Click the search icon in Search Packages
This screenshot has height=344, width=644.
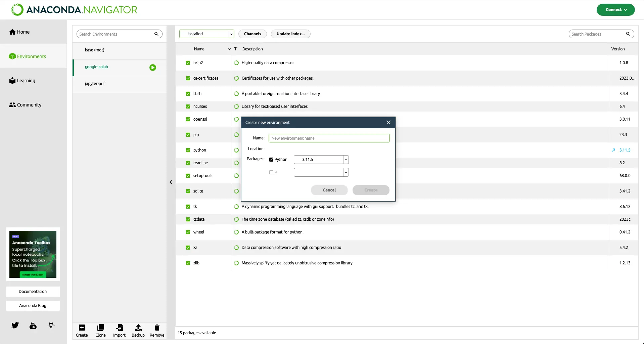click(628, 34)
